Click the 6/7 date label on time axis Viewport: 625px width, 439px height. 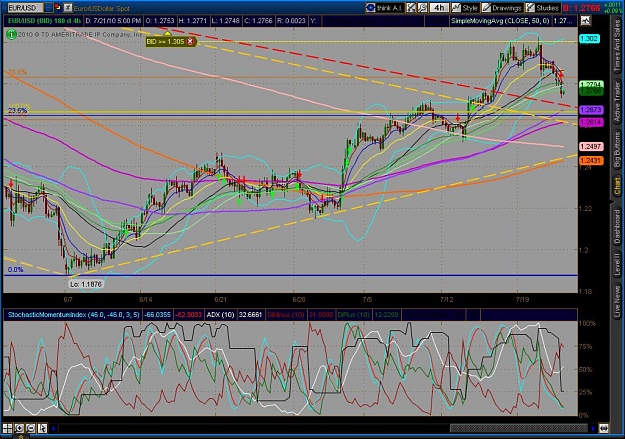(x=68, y=299)
